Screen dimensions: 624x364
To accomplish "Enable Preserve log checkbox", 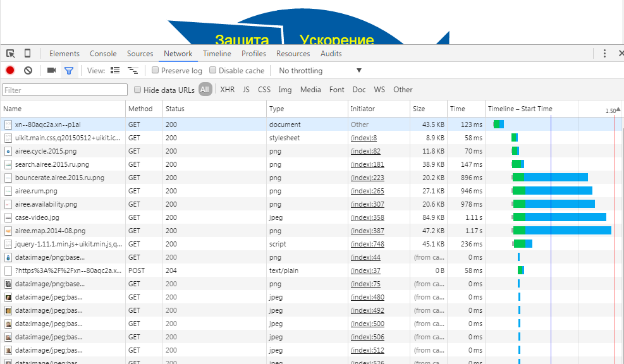I will (156, 71).
